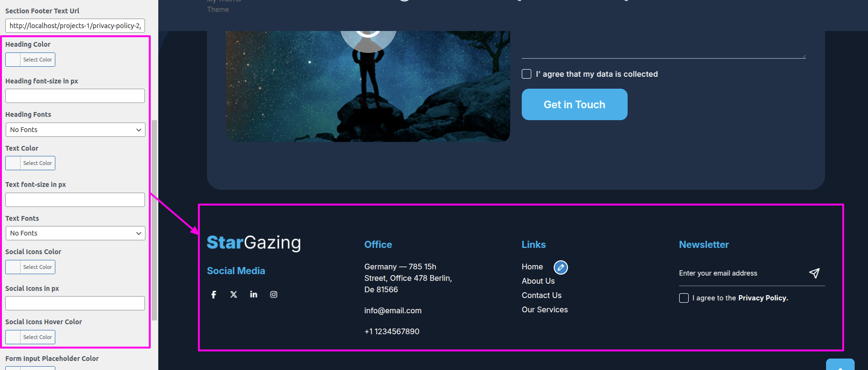868x370 pixels.
Task: Go to Home footer link
Action: 532,267
